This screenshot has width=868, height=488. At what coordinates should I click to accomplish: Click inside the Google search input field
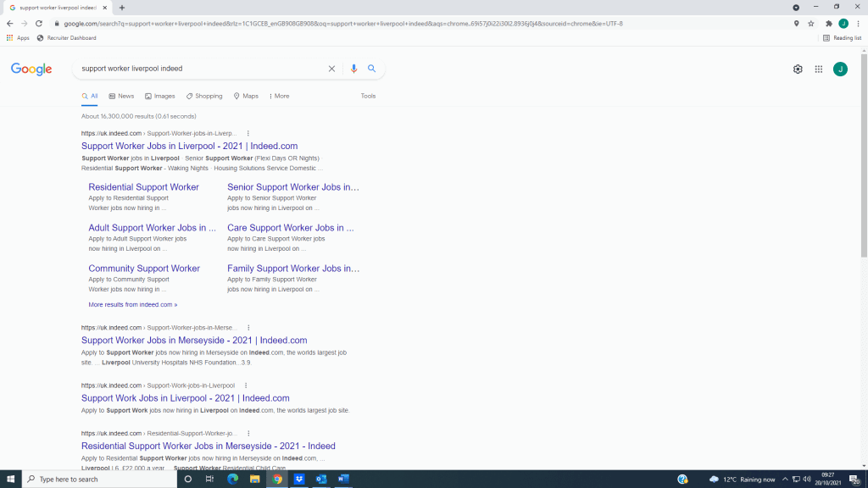coord(199,69)
